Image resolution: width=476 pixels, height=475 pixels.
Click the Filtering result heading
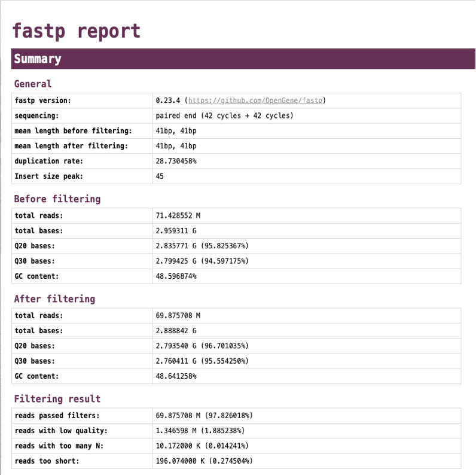click(57, 399)
